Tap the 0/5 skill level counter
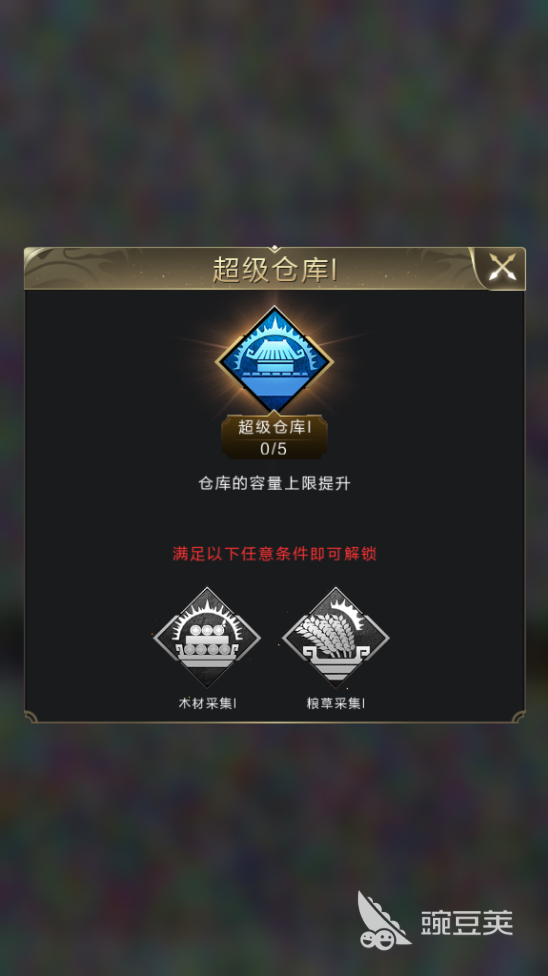Viewport: 548px width, 976px height. (274, 448)
